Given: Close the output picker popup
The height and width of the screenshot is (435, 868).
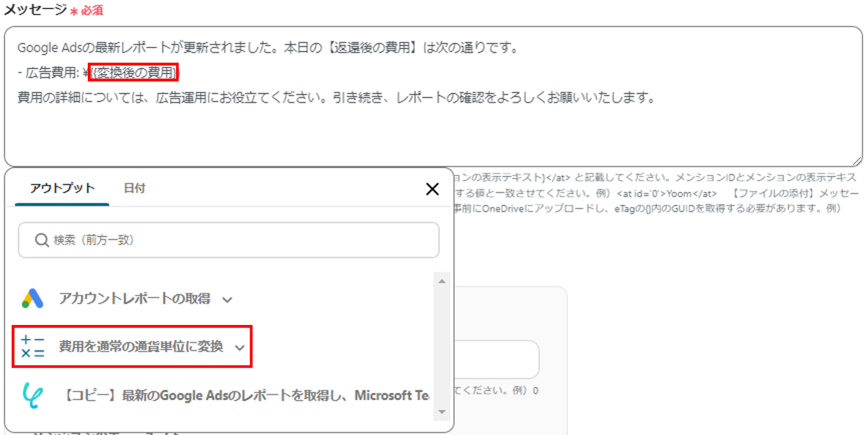Looking at the screenshot, I should [432, 189].
